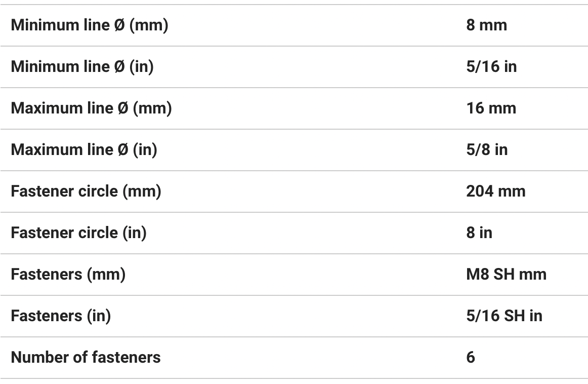Click the "Minimum line Ø (in)" label

[x=82, y=67]
